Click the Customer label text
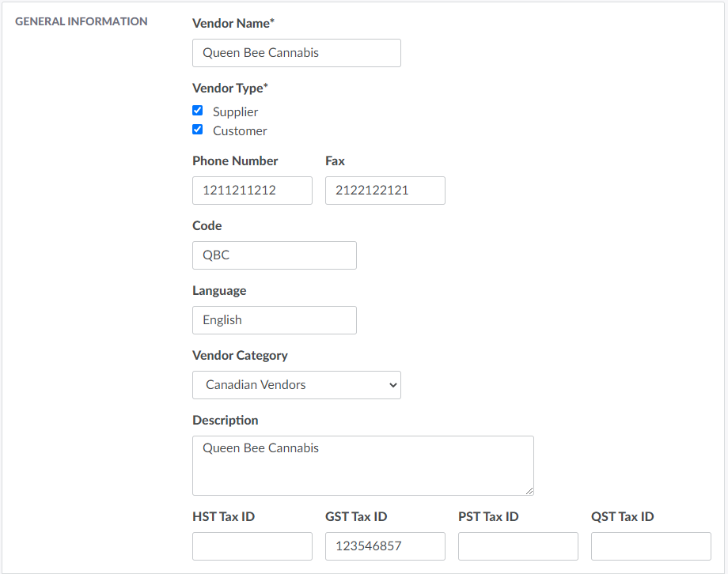Screen dimensions: 728x574 point(240,131)
